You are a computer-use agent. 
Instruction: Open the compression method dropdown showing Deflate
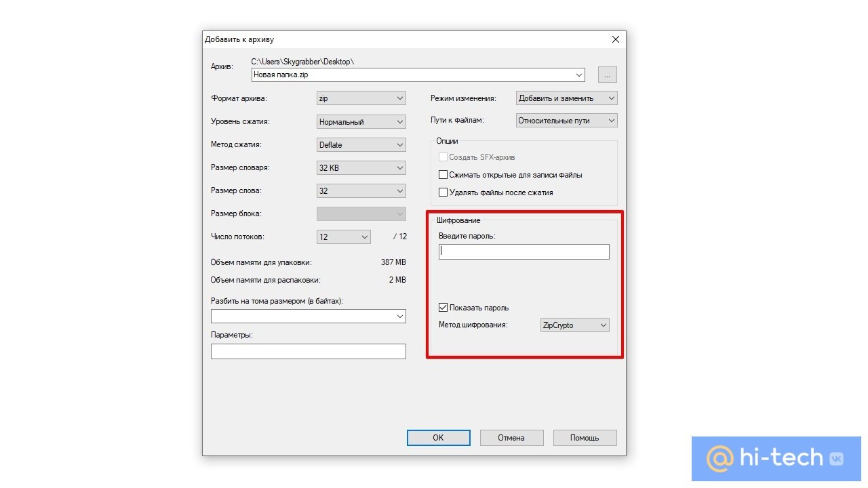pyautogui.click(x=361, y=144)
